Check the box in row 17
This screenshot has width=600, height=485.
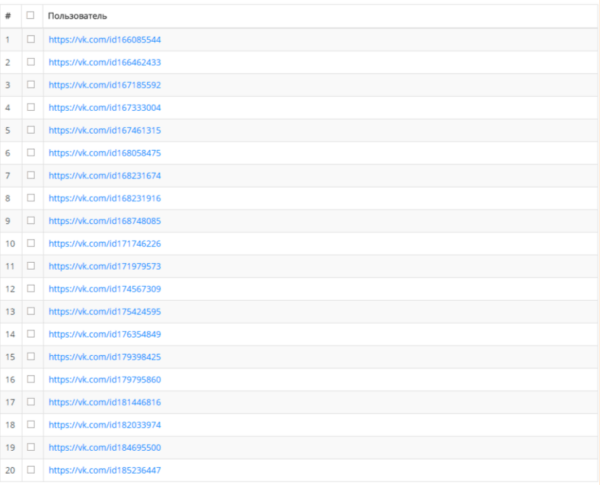pyautogui.click(x=31, y=402)
